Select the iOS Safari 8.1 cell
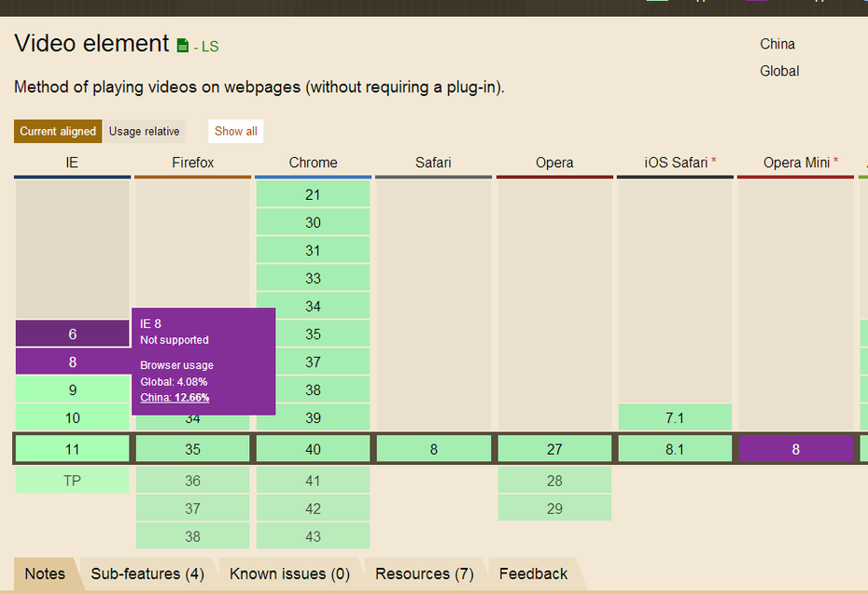This screenshot has width=868, height=594. pos(675,449)
